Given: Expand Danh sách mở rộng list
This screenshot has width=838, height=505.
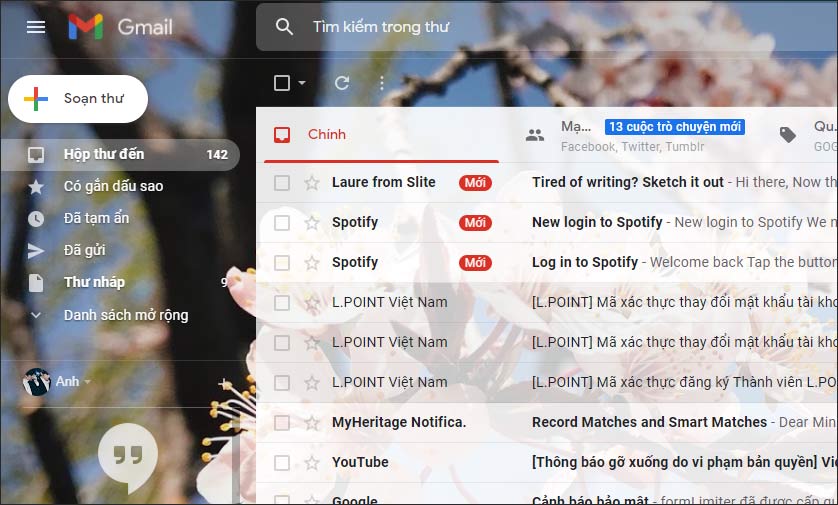Looking at the screenshot, I should coord(126,315).
